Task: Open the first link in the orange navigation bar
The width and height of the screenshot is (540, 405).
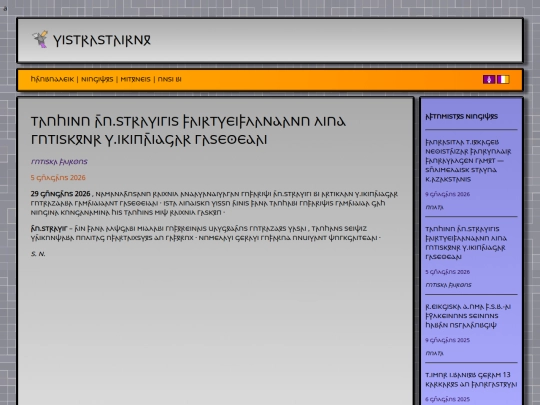Action: point(52,80)
